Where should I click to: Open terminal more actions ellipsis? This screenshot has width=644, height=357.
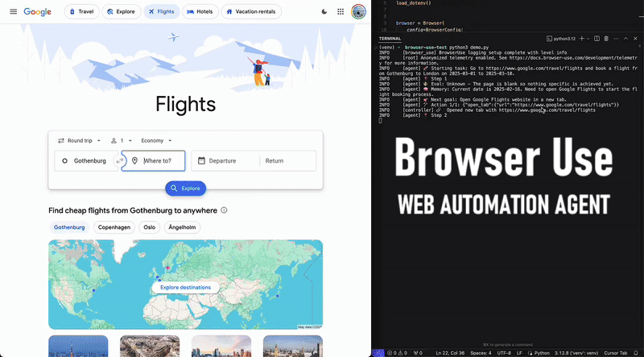616,39
